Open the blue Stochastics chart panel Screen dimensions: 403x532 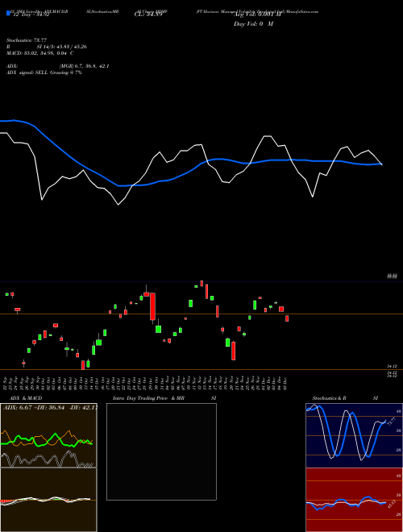pyautogui.click(x=354, y=435)
